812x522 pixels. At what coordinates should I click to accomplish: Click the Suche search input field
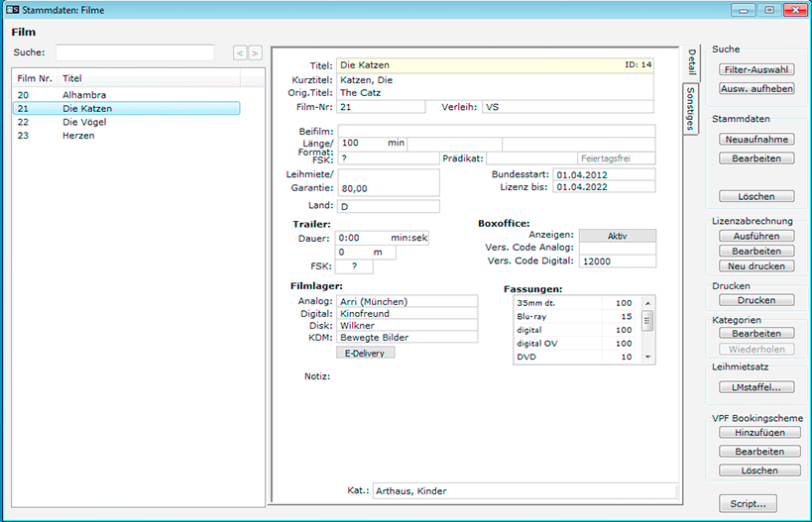point(135,52)
